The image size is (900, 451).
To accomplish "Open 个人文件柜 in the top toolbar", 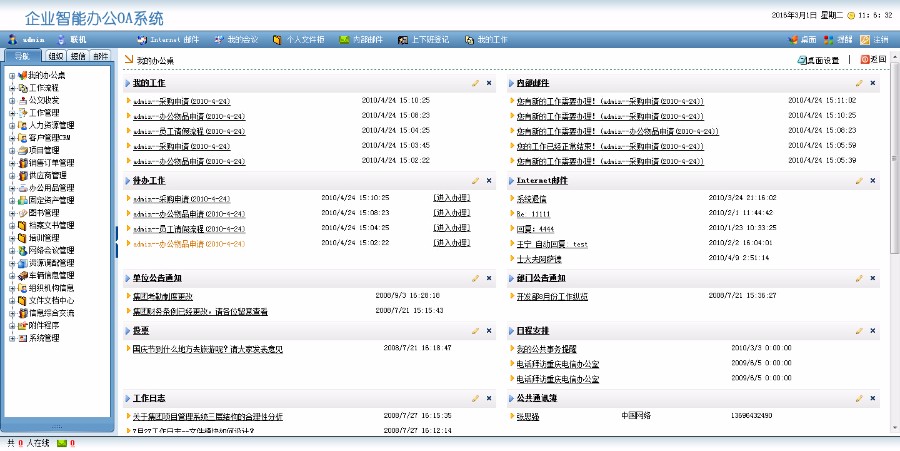I will pos(299,40).
